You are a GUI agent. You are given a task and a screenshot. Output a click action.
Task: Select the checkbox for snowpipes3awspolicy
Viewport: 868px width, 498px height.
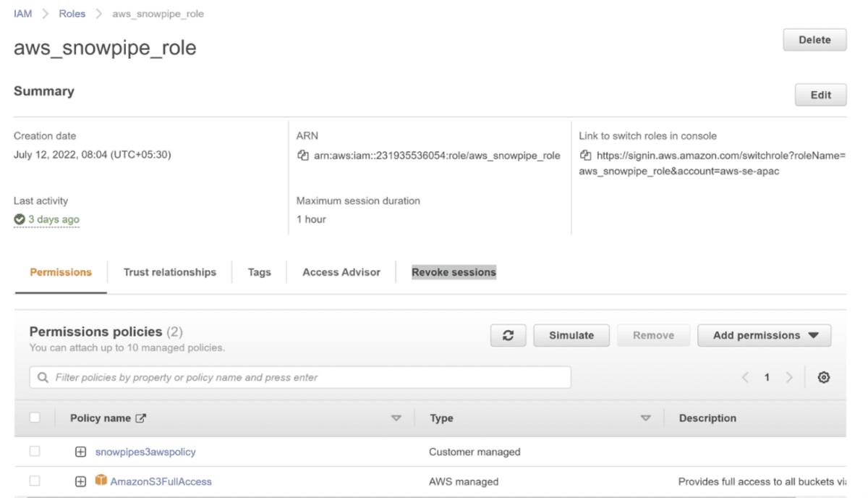tap(35, 451)
